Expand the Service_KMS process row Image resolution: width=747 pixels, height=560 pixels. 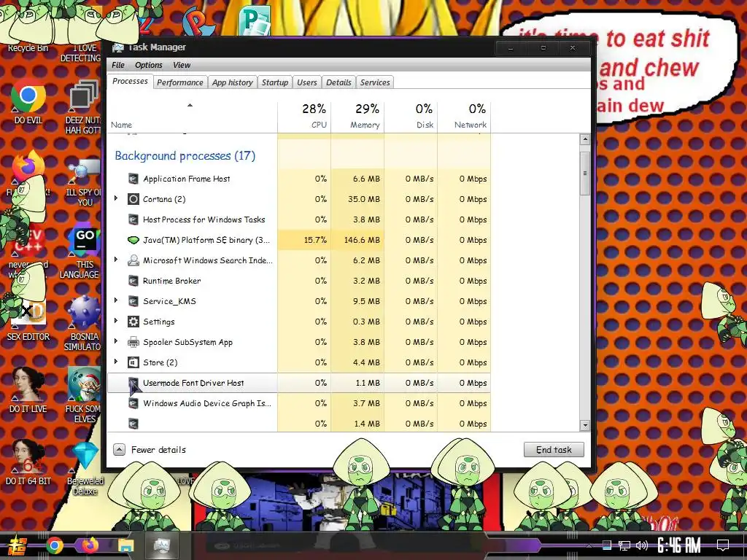[x=116, y=300]
